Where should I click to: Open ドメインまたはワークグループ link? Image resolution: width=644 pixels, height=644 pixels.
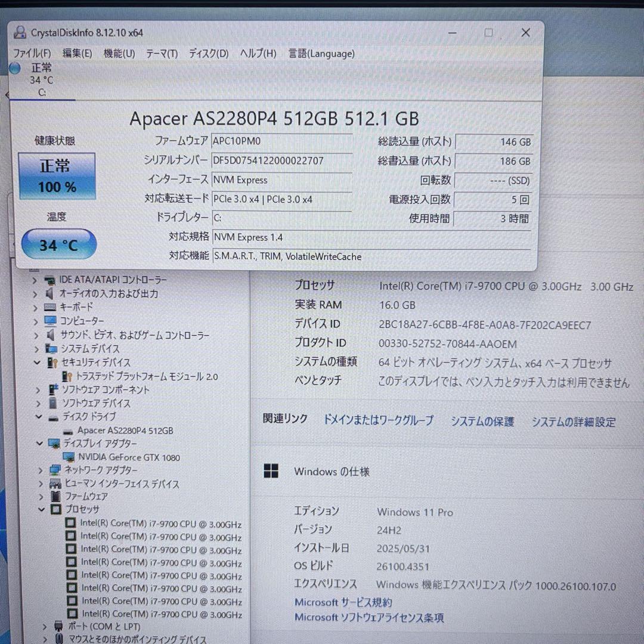click(x=378, y=420)
